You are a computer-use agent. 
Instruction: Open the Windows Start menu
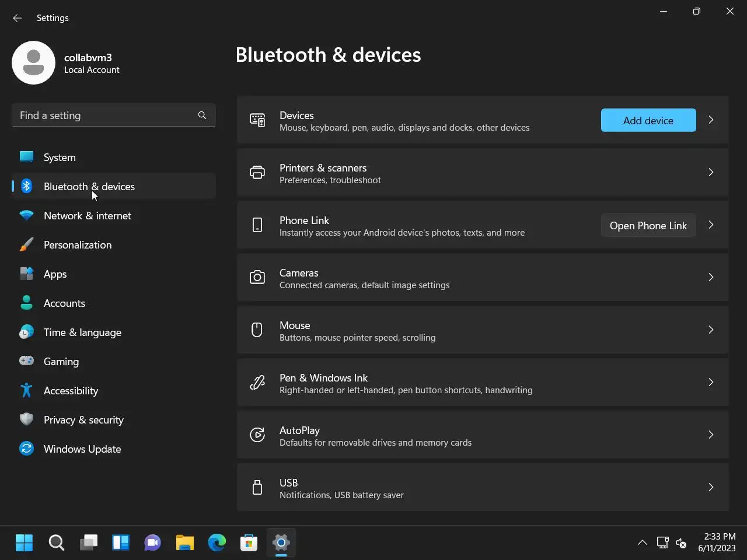(24, 543)
